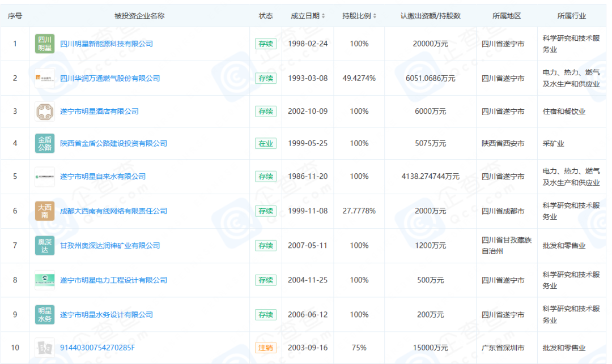The image size is (612, 364).
Task: Open the 91440300754270285F company link
Action: pos(97,348)
